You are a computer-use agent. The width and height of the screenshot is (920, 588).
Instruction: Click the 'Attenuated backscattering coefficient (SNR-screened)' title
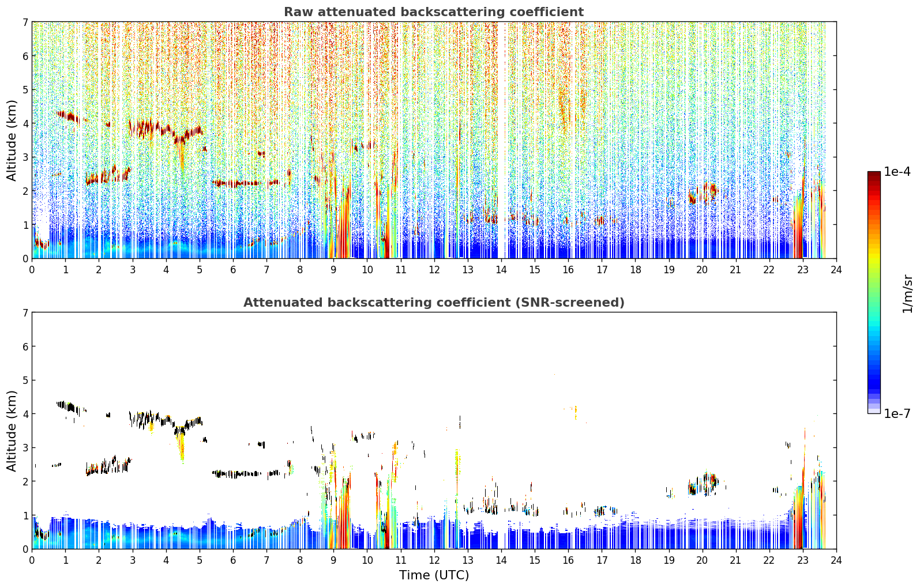(x=434, y=303)
